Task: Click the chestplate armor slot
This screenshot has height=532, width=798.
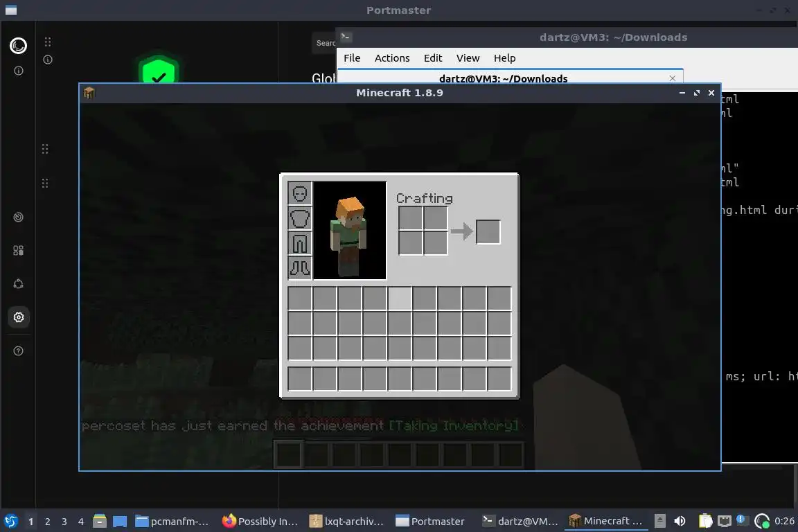Action: click(x=300, y=218)
